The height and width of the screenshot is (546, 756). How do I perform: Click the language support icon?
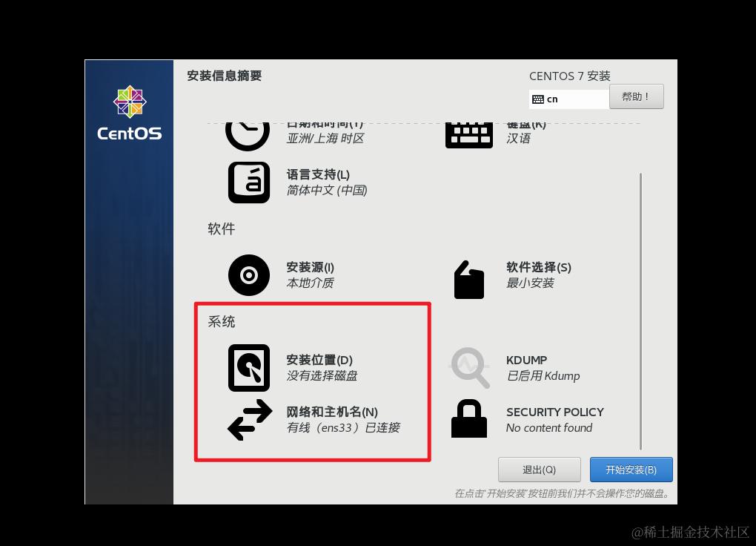249,182
